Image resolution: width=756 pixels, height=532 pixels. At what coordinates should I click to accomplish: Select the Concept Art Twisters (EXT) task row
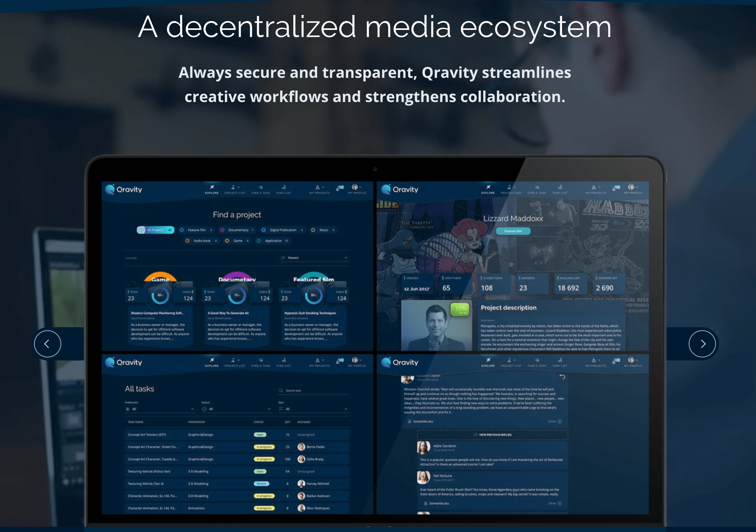[237, 435]
